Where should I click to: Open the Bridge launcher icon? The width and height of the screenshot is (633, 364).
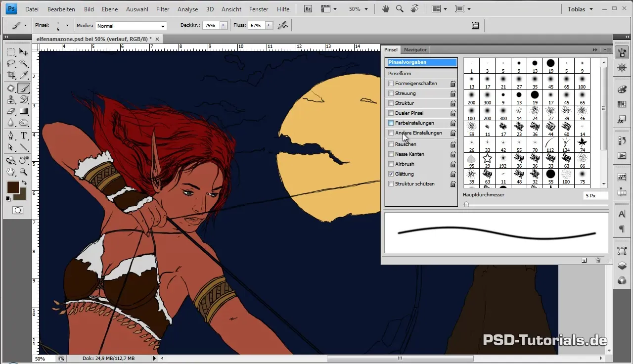[x=308, y=9]
